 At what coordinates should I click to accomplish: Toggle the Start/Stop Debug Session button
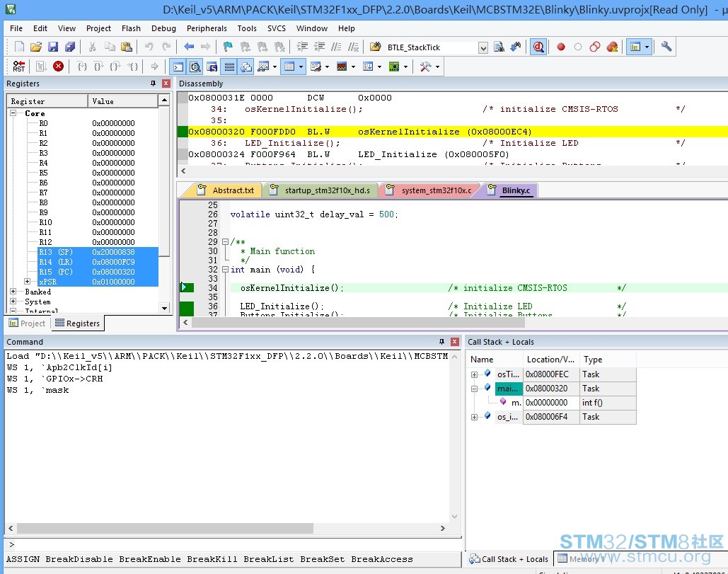[538, 47]
